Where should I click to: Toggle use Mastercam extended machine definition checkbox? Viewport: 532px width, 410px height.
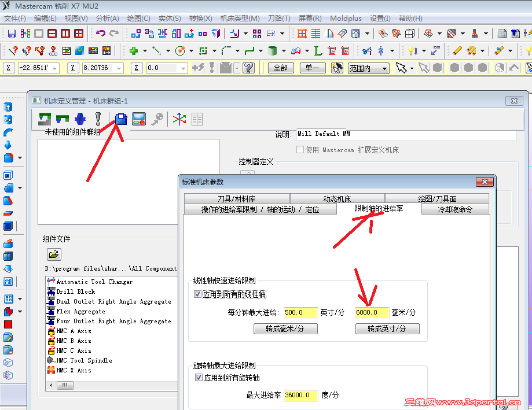(x=300, y=149)
